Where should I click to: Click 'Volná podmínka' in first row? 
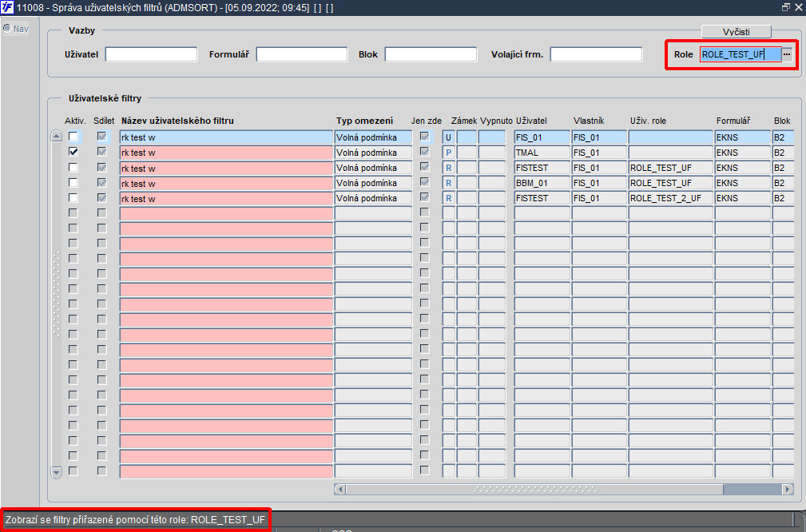(373, 137)
